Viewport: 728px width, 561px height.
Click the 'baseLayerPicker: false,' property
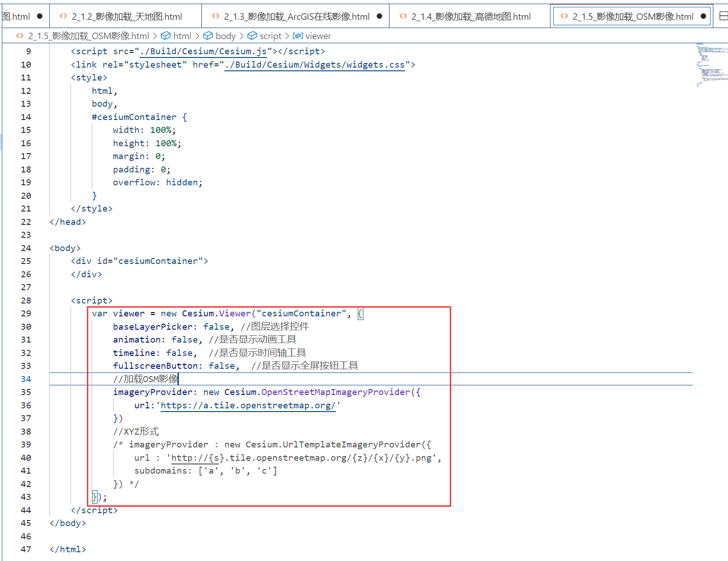click(x=173, y=327)
